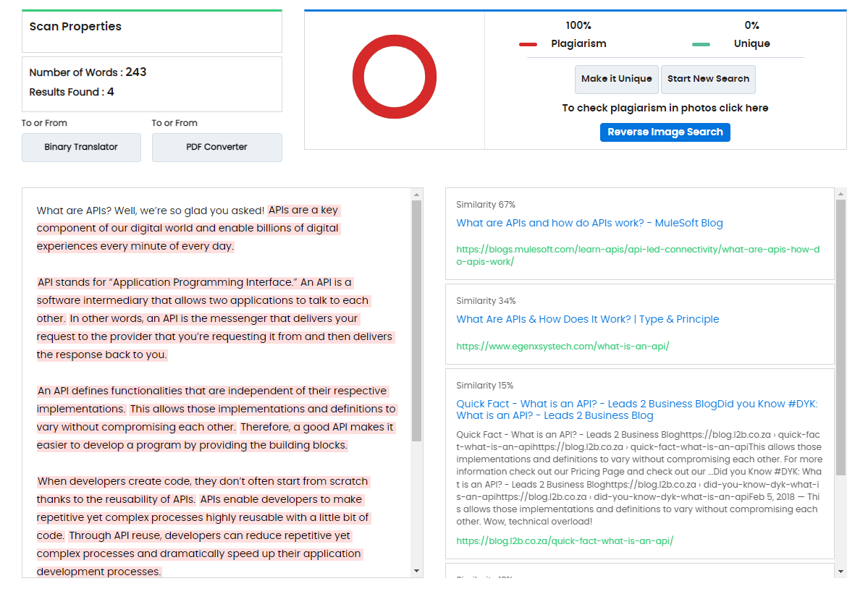Click 'To check plagiarism in photos click here' text
Screen dimensions: 868x594
click(665, 108)
